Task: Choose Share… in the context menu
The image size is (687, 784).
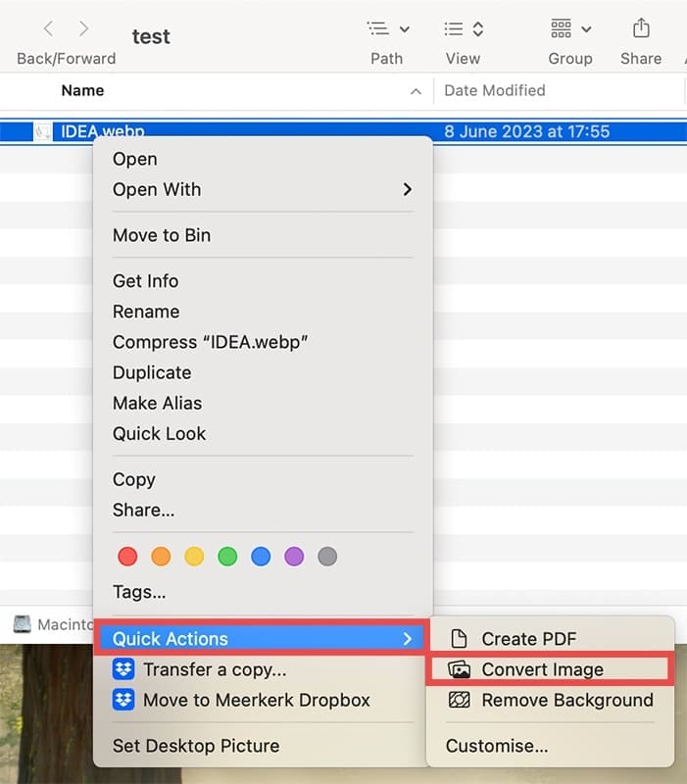Action: (263, 510)
